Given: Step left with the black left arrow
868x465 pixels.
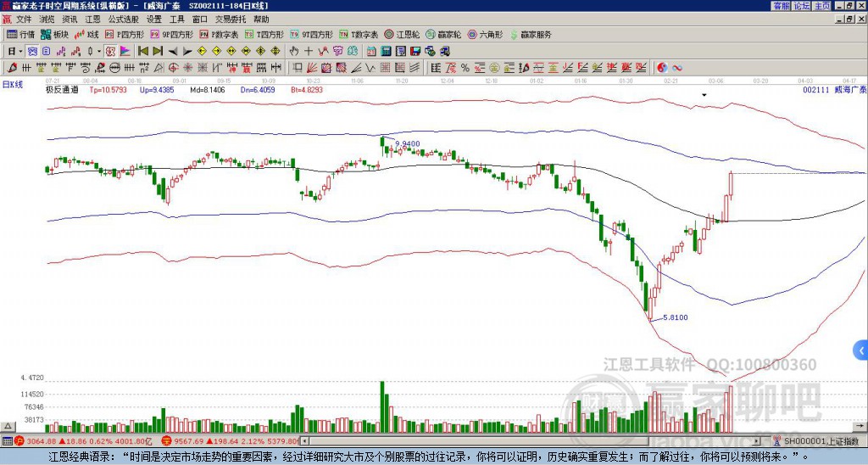Looking at the screenshot, I should coord(173,52).
